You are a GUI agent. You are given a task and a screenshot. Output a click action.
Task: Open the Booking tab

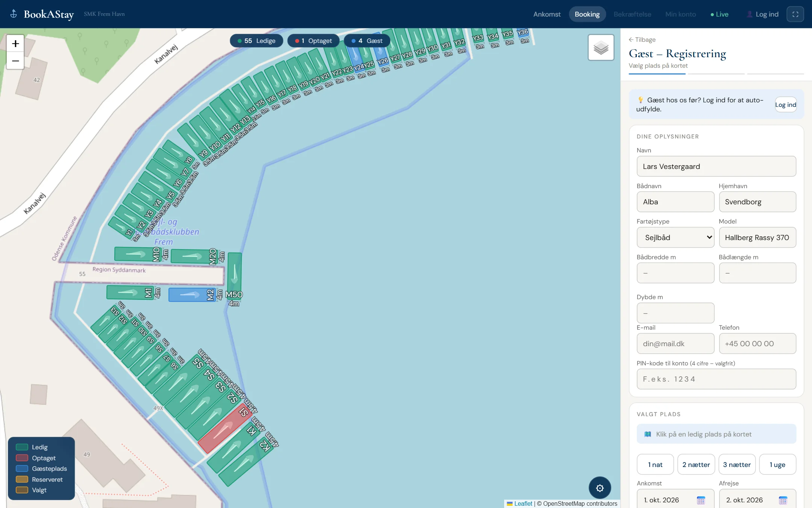pyautogui.click(x=587, y=14)
